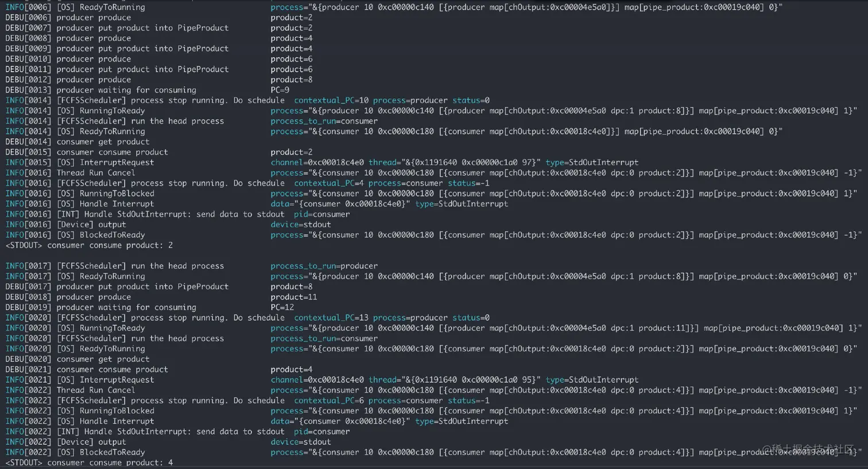Click the DEBU[0009] put product into PipeProduct line

pyautogui.click(x=159, y=48)
